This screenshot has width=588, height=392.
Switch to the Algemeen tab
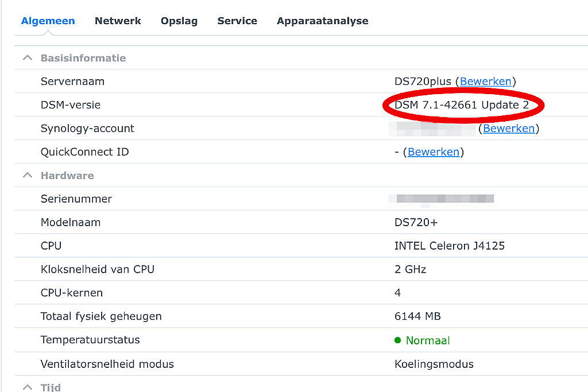coord(48,21)
